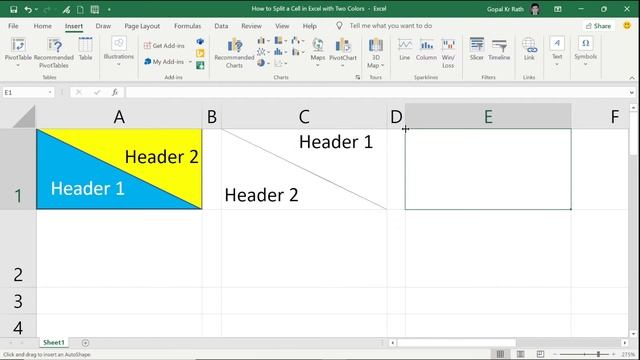Insert hierarchy chart icon
The image size is (640, 360).
point(280,40)
